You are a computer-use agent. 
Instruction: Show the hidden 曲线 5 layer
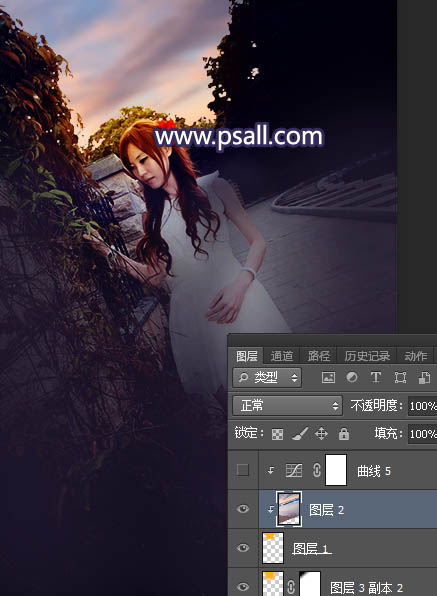pos(243,470)
